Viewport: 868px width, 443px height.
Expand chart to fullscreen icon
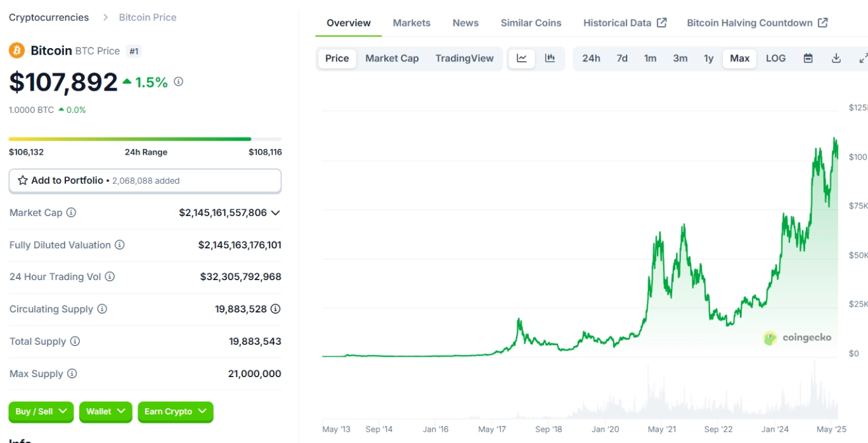tap(863, 58)
